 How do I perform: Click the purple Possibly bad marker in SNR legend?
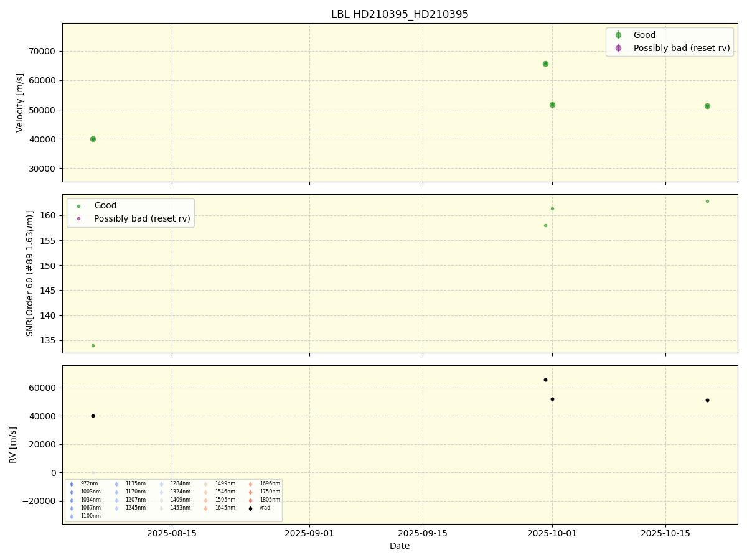[x=78, y=218]
